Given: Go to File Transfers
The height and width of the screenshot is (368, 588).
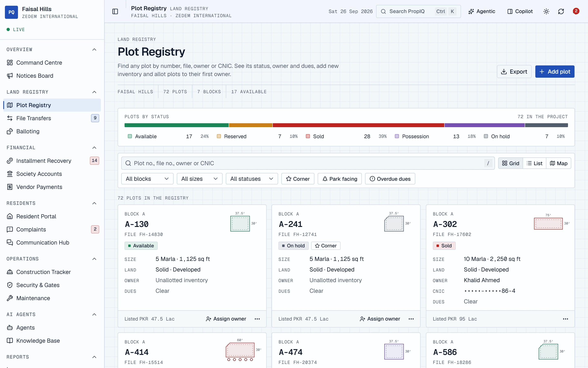Looking at the screenshot, I should point(52,118).
